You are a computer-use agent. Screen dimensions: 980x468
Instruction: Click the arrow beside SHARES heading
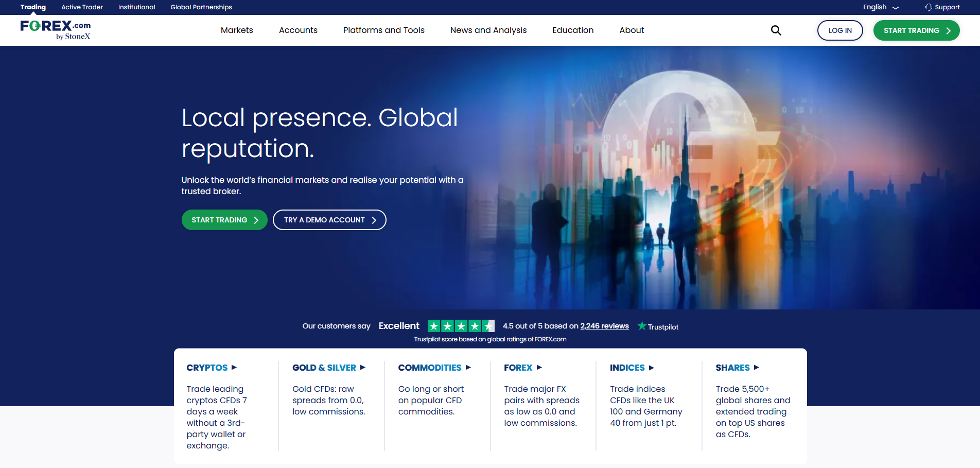[757, 368]
